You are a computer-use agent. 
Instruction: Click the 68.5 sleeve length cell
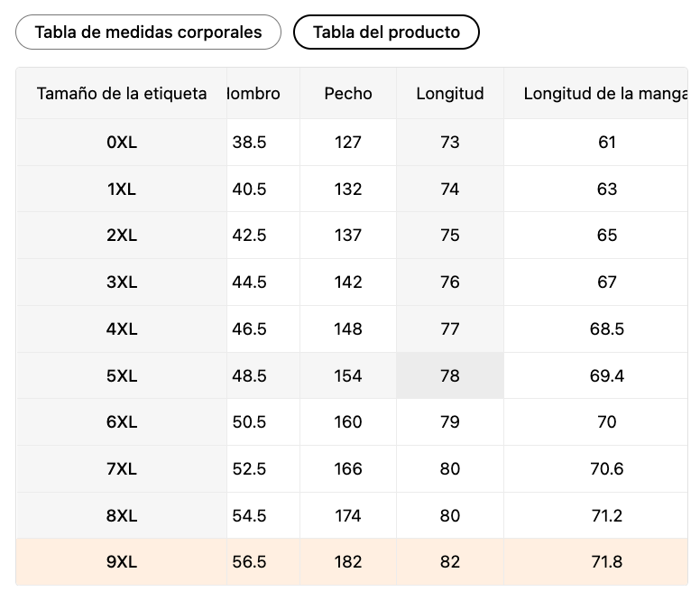click(x=607, y=329)
